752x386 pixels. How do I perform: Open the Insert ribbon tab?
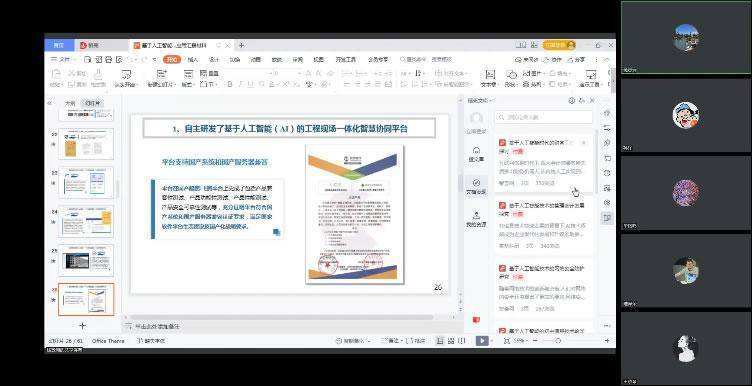pos(193,59)
